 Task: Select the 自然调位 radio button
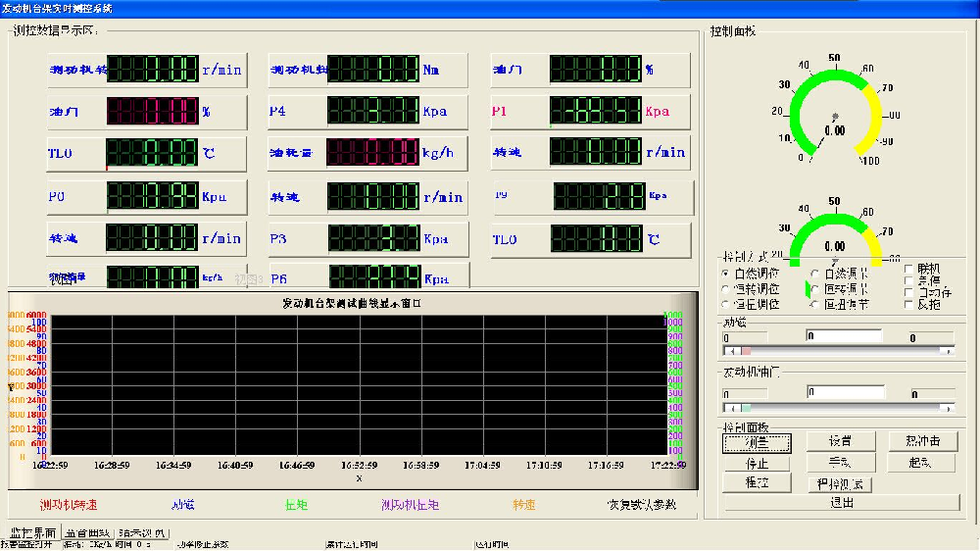tap(725, 274)
